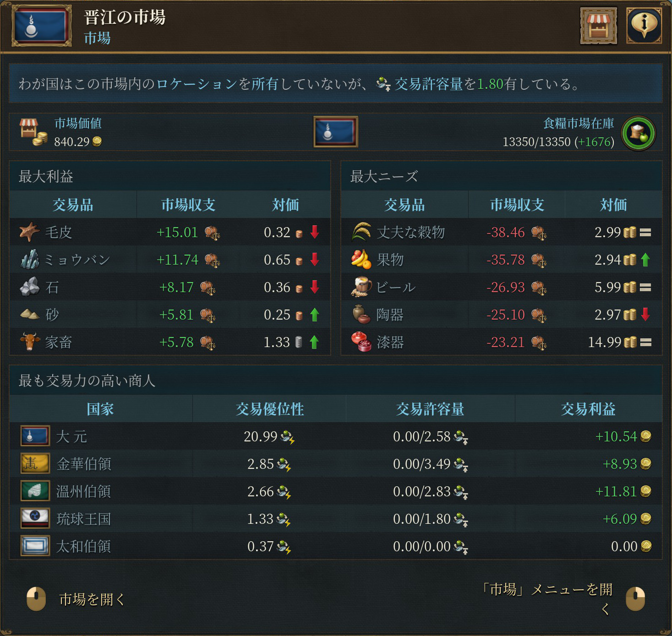Select the 温州伯領 merchant row
Viewport: 672px width, 636px height.
point(336,491)
